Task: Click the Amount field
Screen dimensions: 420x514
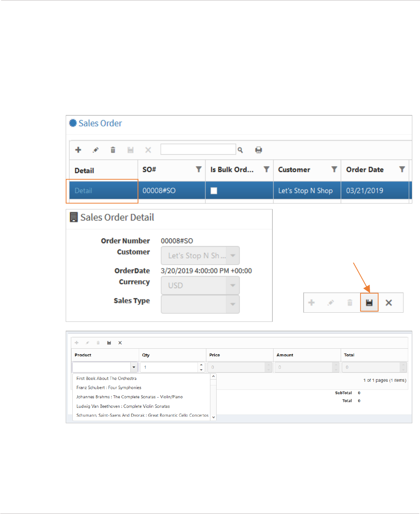Action: (x=304, y=367)
